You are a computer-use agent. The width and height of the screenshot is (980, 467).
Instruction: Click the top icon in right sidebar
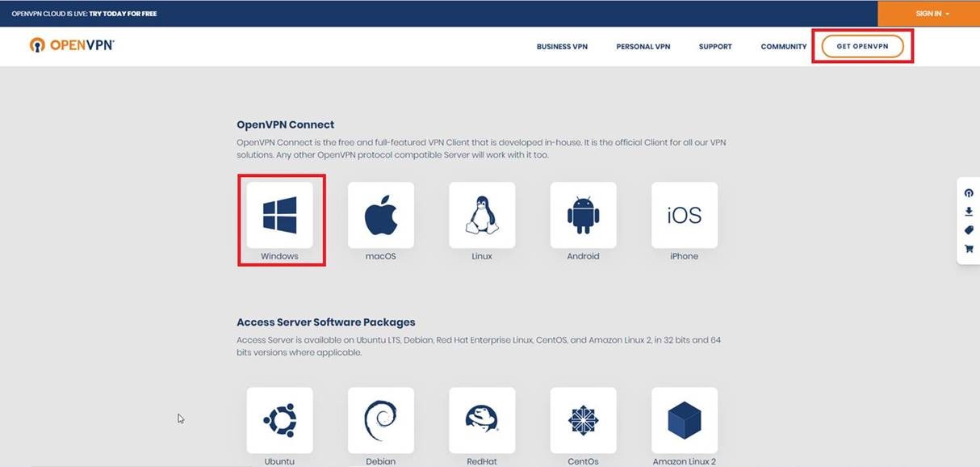coord(969,193)
